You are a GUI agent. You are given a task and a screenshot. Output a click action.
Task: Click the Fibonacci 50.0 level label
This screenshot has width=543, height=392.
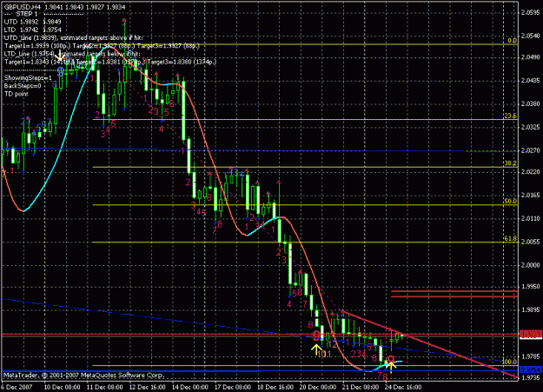[511, 201]
